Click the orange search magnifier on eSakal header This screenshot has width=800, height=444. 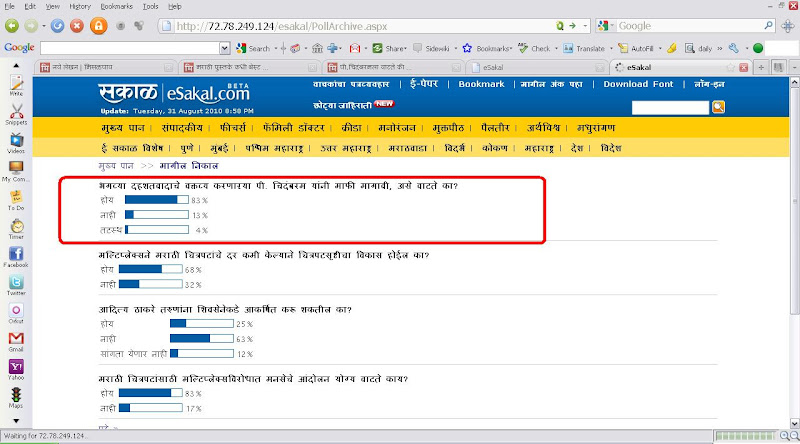(x=718, y=107)
